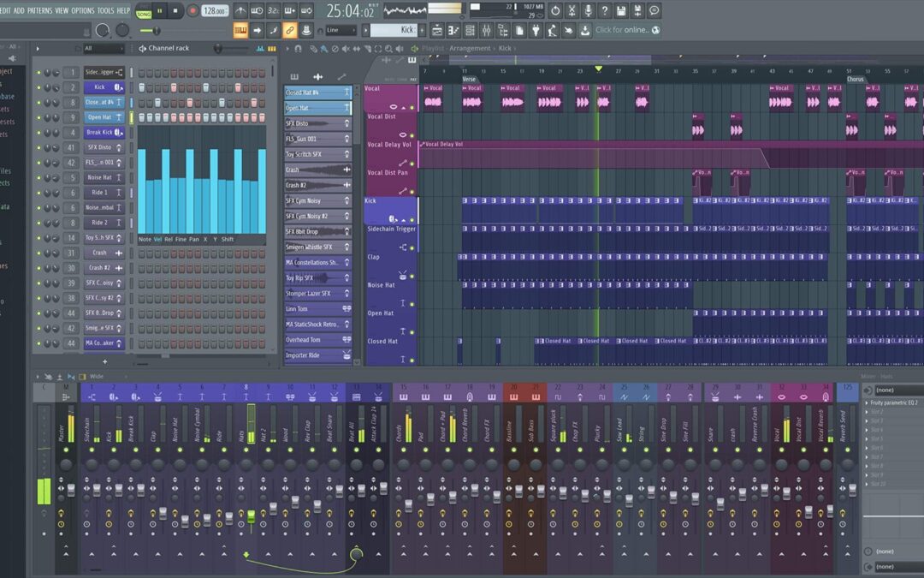
Task: Click the 128.000 tempo field
Action: point(215,11)
